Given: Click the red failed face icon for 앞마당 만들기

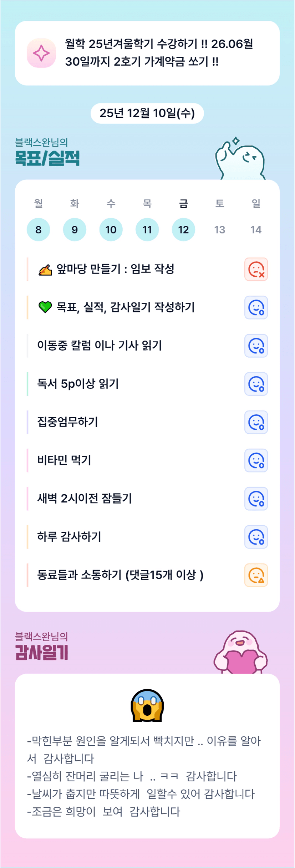Looking at the screenshot, I should coord(256,269).
